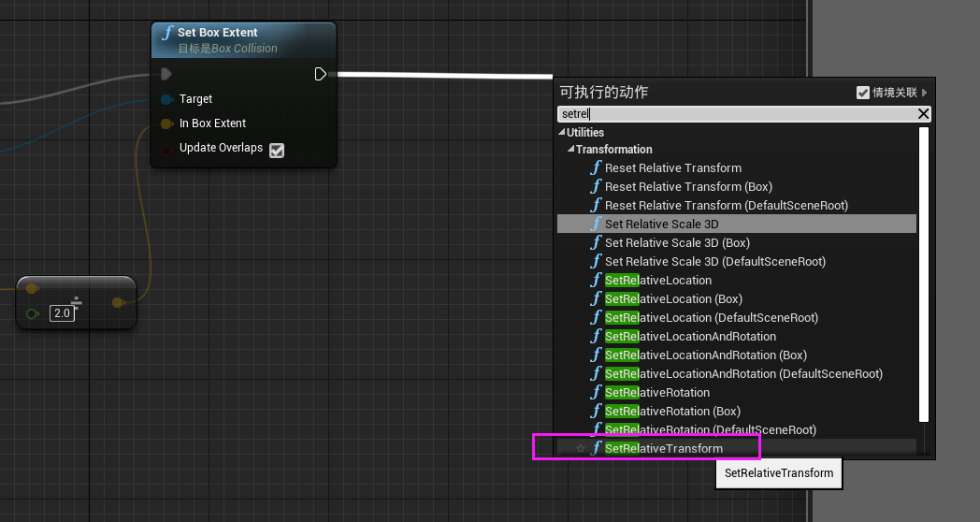Viewport: 980px width, 522px height.
Task: Expand arrow next to 情境关联
Action: pyautogui.click(x=925, y=93)
